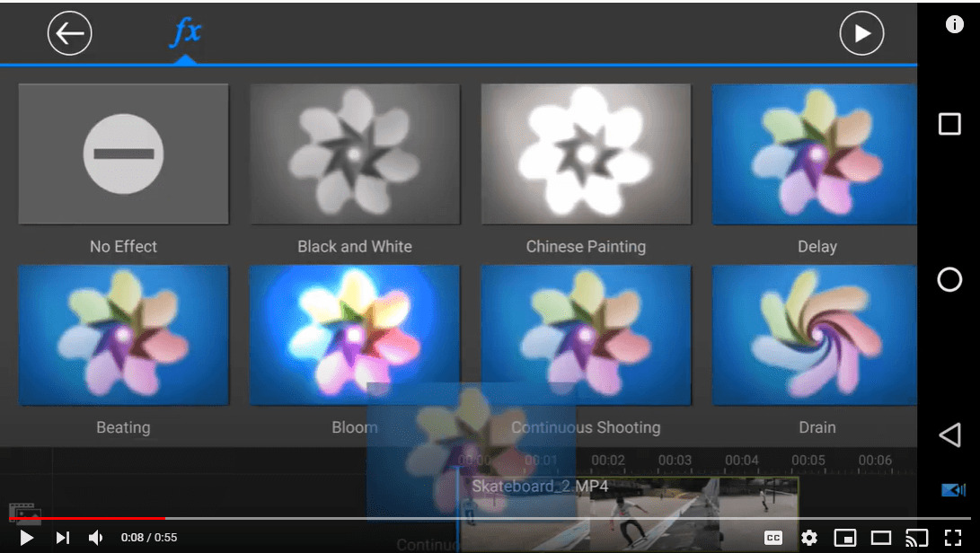Viewport: 980px width, 553px height.
Task: Click the 0:08 / 0:55 time display
Action: (x=149, y=538)
